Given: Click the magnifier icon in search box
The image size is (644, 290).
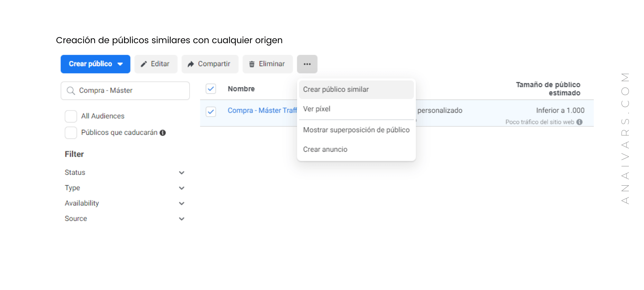Looking at the screenshot, I should click(71, 91).
